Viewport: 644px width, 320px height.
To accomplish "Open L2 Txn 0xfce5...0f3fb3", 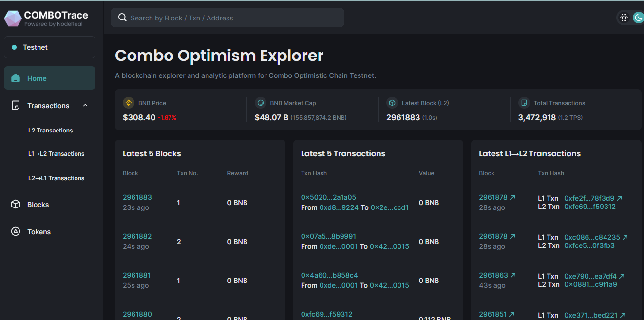I will pos(589,245).
